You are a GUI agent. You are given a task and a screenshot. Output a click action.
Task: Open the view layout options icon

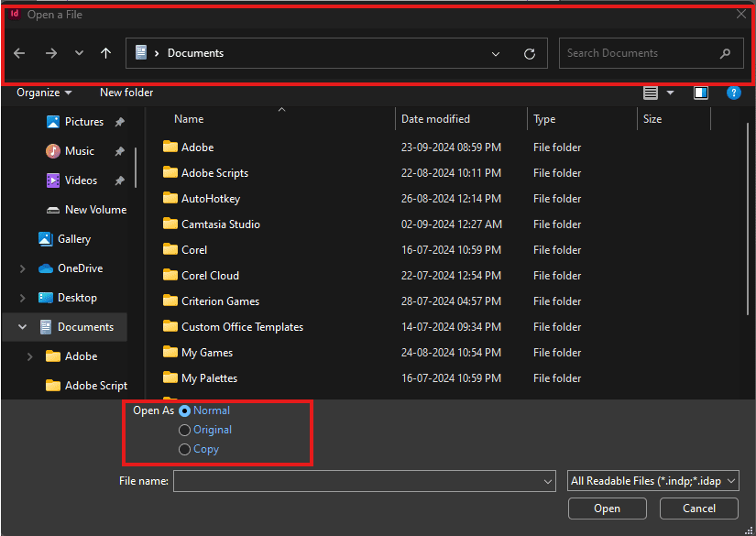click(x=652, y=93)
